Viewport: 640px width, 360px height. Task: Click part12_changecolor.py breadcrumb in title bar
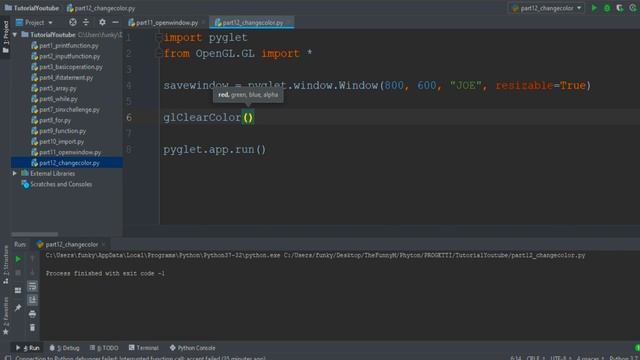coord(101,8)
